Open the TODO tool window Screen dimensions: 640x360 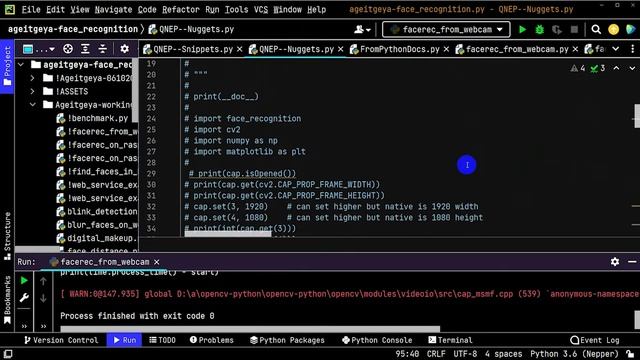(x=162, y=340)
